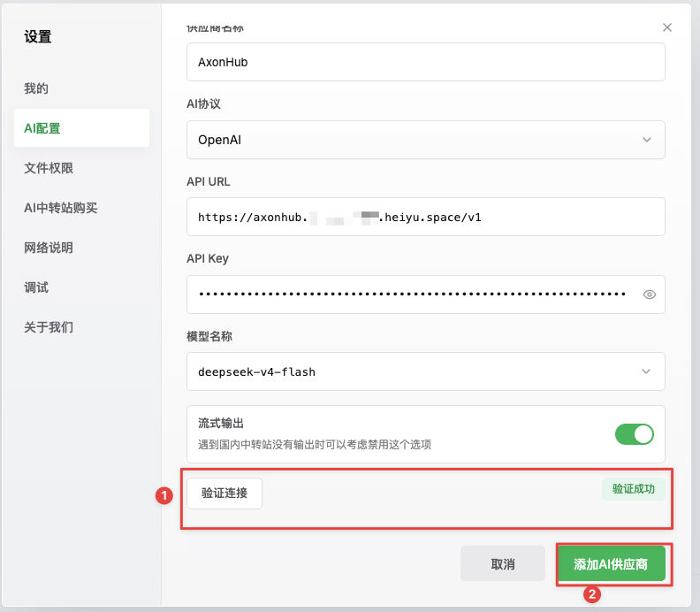Click the 设置 dialog title
Image resolution: width=700 pixels, height=612 pixels.
(x=38, y=36)
